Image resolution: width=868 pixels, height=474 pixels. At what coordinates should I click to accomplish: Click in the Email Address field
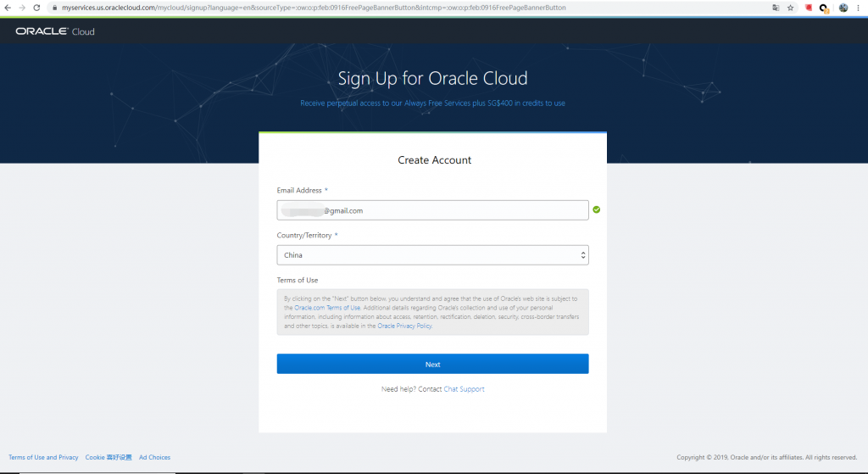click(x=432, y=210)
